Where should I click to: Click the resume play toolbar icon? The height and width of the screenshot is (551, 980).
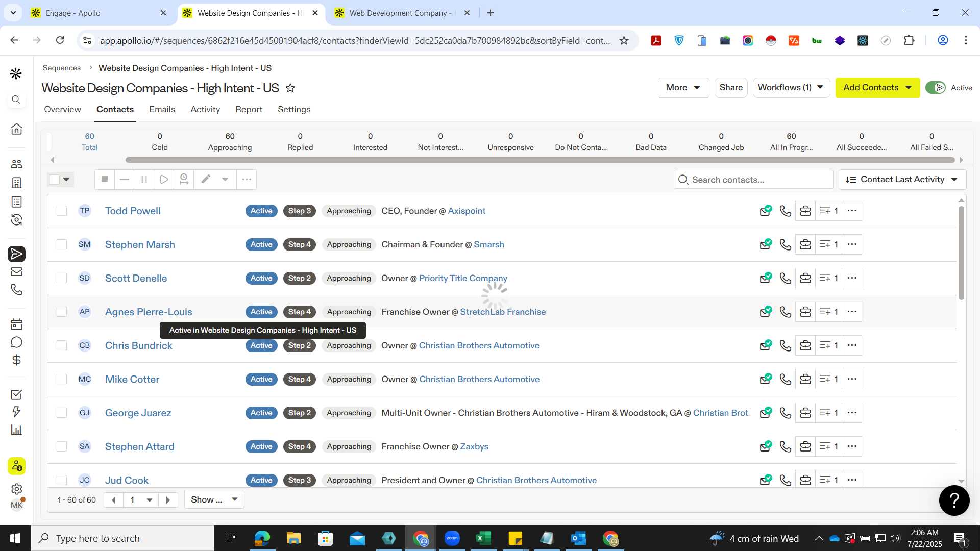(x=164, y=179)
